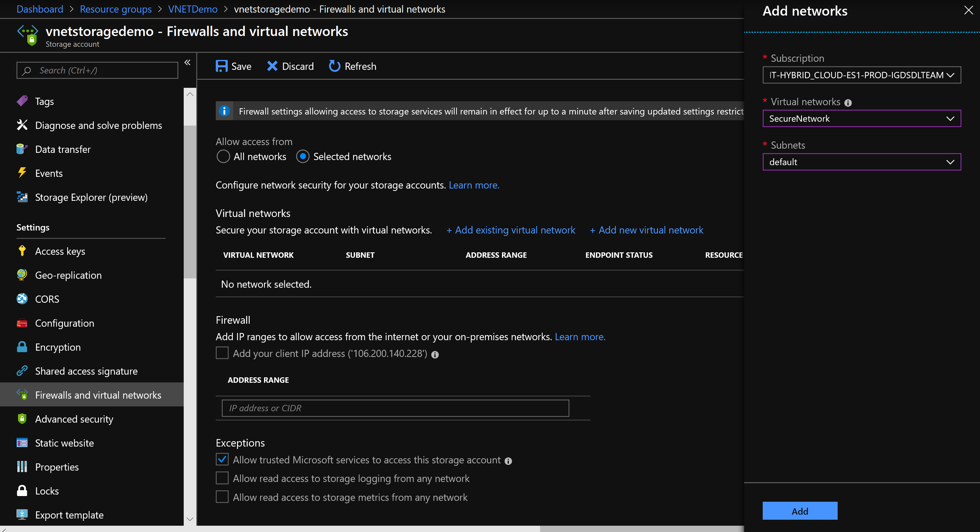980x532 pixels.
Task: Open the Subscription dropdown
Action: pos(862,75)
